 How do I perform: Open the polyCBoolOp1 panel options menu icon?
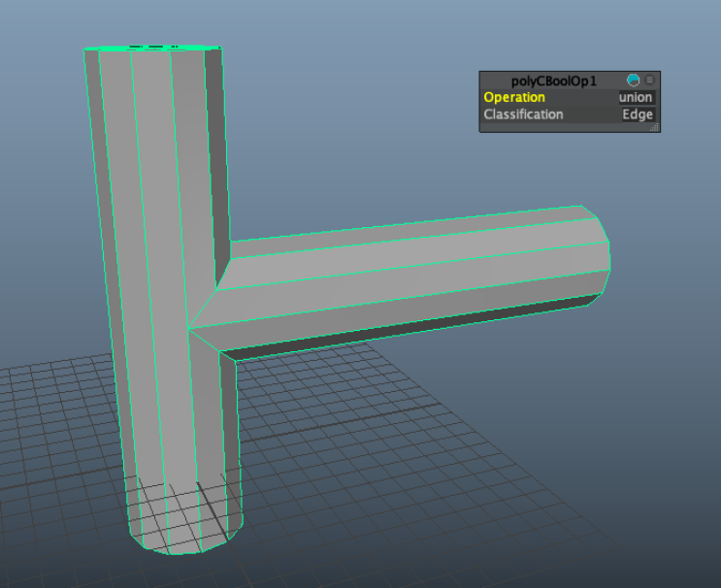tap(649, 80)
